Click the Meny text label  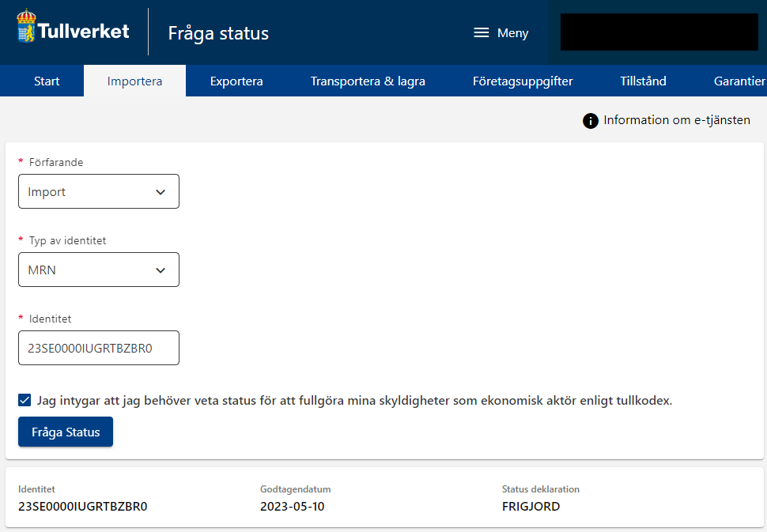[512, 32]
